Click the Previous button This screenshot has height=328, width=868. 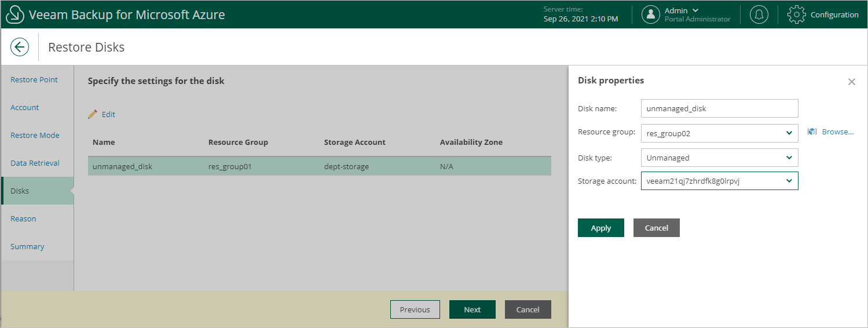coord(415,309)
